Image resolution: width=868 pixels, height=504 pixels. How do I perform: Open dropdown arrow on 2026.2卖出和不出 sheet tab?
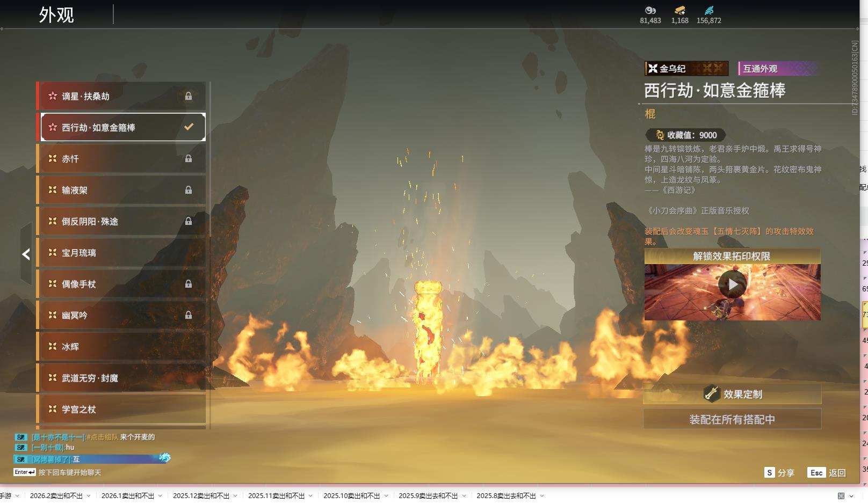(89, 496)
